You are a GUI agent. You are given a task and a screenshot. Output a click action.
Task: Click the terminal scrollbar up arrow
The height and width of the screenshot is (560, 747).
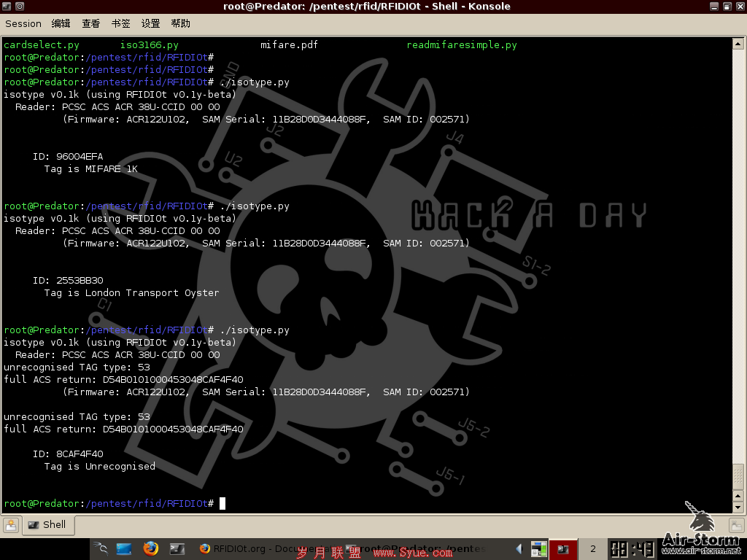pyautogui.click(x=738, y=44)
